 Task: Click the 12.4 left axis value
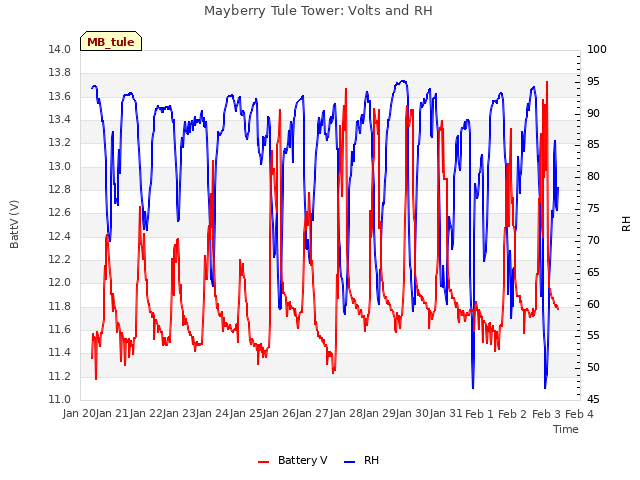tap(60, 236)
